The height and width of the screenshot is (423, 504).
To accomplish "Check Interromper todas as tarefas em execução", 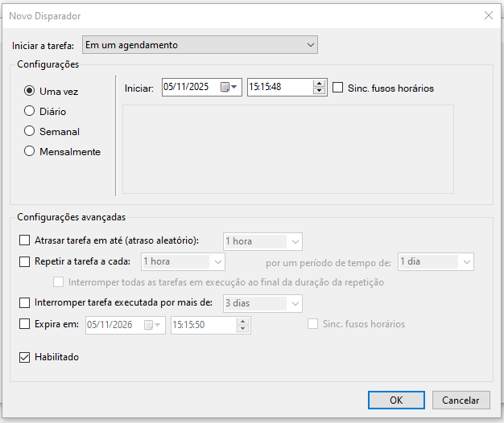I will [58, 282].
